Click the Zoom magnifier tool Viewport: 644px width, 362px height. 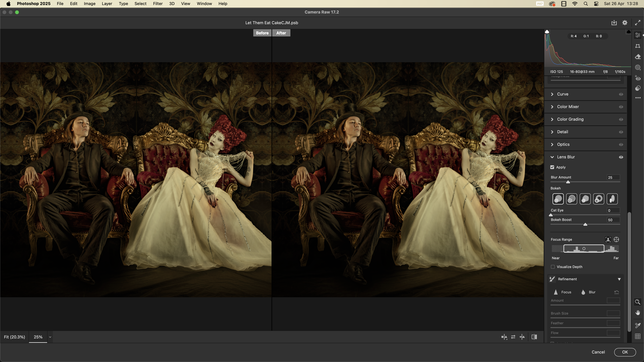(638, 302)
